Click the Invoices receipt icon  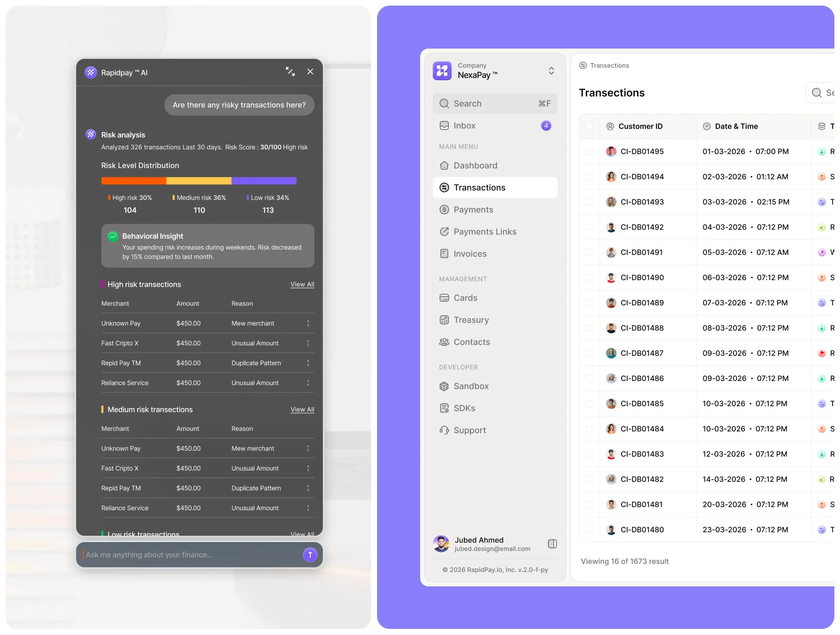[444, 254]
